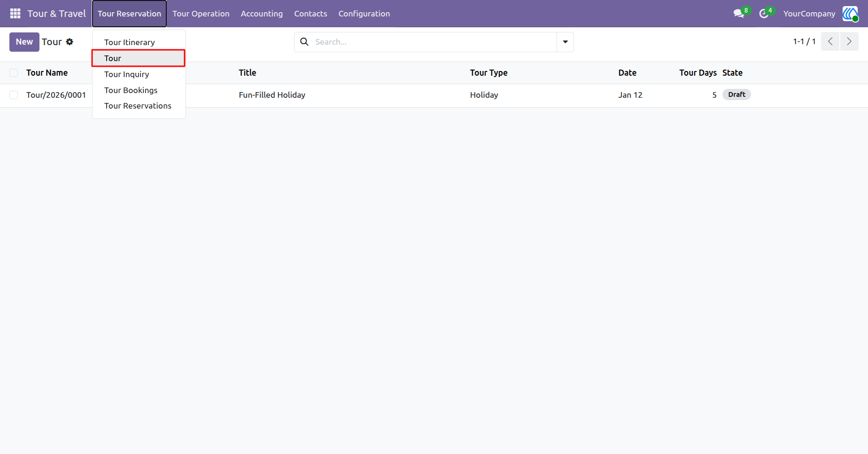868x454 pixels.
Task: Select all rows header checkbox
Action: pyautogui.click(x=14, y=73)
